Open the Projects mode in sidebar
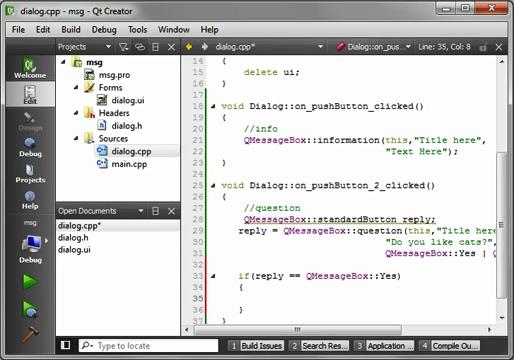The image size is (514, 360). (30, 173)
